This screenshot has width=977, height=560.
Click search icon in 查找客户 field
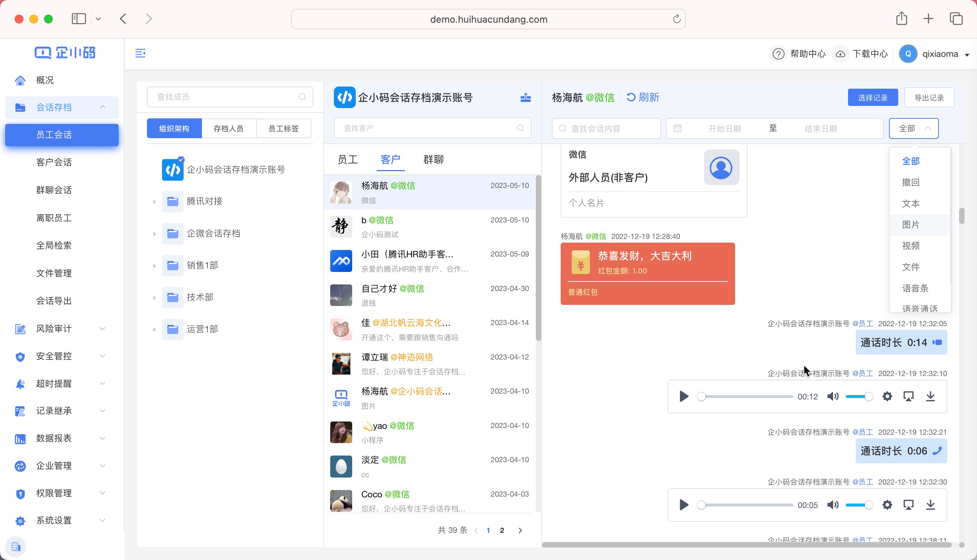520,128
